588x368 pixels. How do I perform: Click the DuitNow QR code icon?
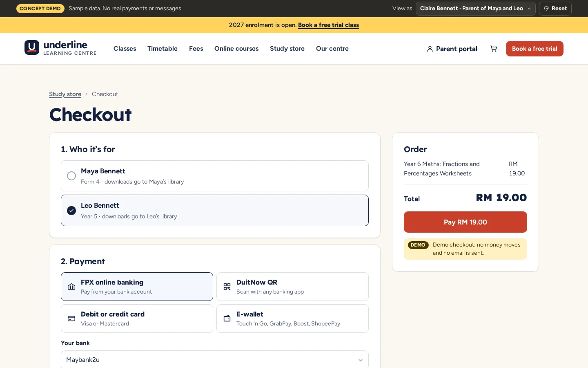point(227,287)
